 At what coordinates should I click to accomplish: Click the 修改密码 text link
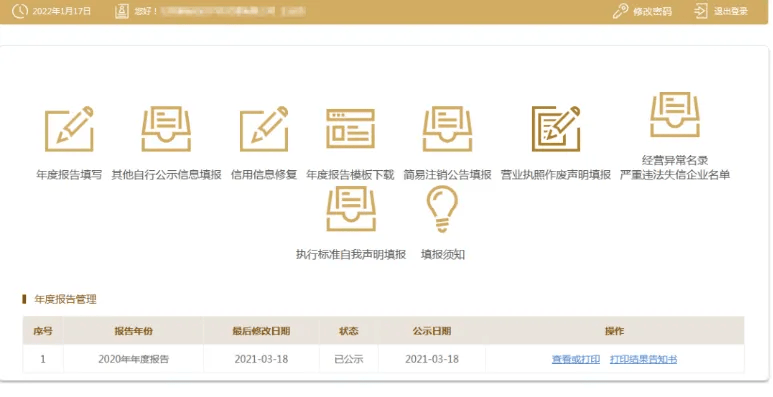(x=652, y=11)
